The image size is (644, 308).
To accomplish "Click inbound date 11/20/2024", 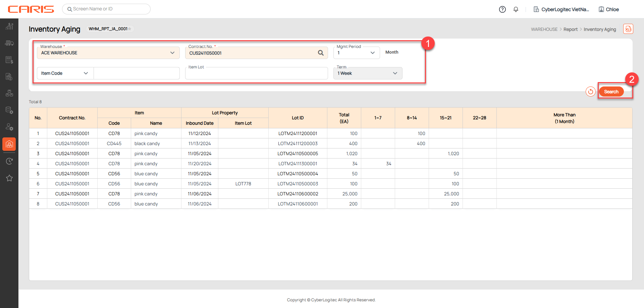I will 200,164.
